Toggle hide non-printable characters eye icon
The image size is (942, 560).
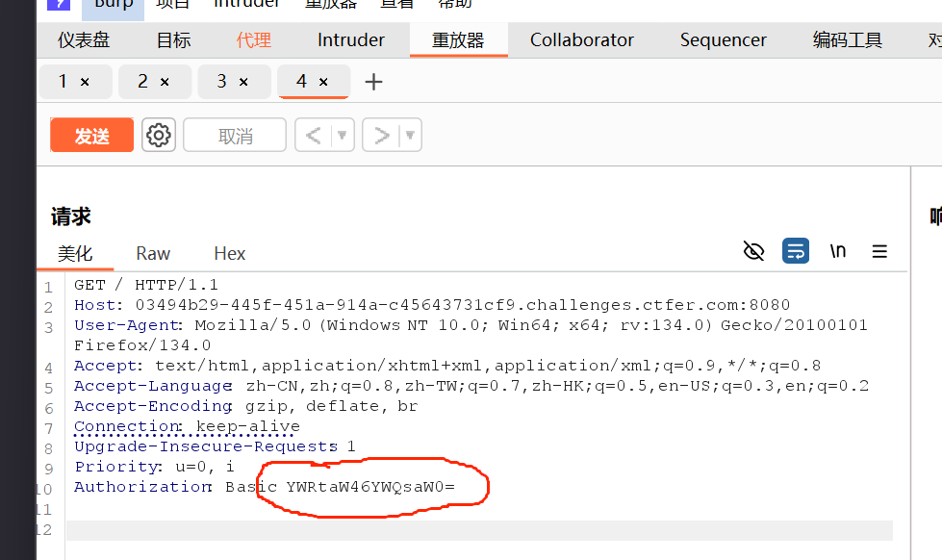[754, 251]
